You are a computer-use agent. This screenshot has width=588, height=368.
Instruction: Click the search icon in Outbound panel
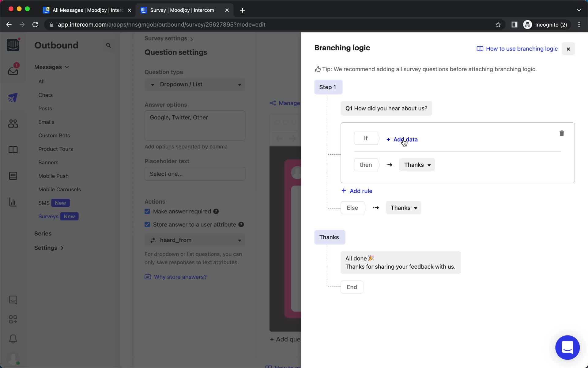click(109, 45)
